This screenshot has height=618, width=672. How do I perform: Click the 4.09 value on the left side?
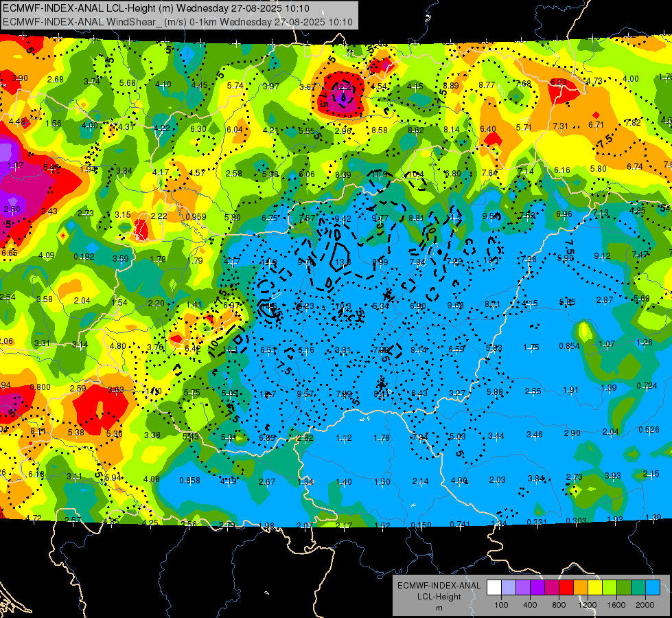pos(46,255)
